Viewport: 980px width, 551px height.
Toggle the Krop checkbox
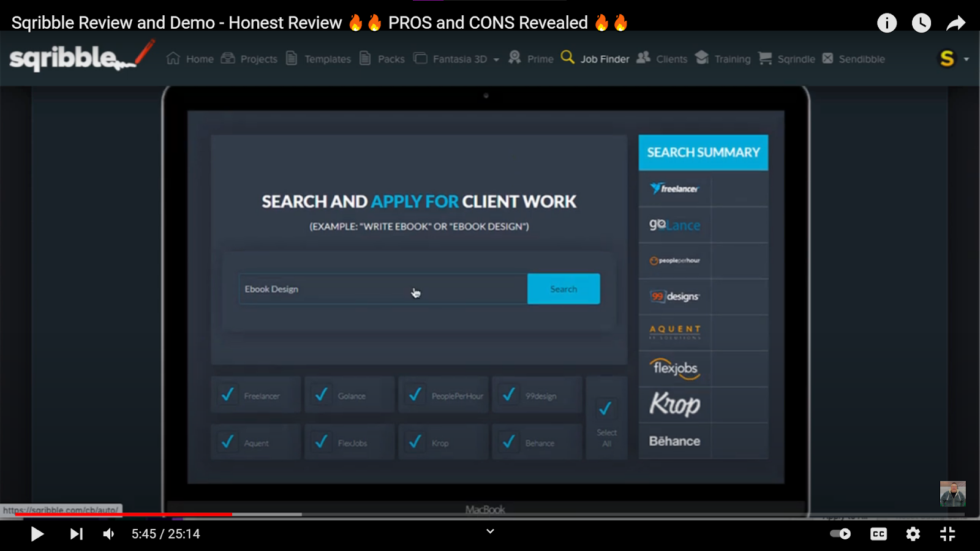(x=415, y=441)
